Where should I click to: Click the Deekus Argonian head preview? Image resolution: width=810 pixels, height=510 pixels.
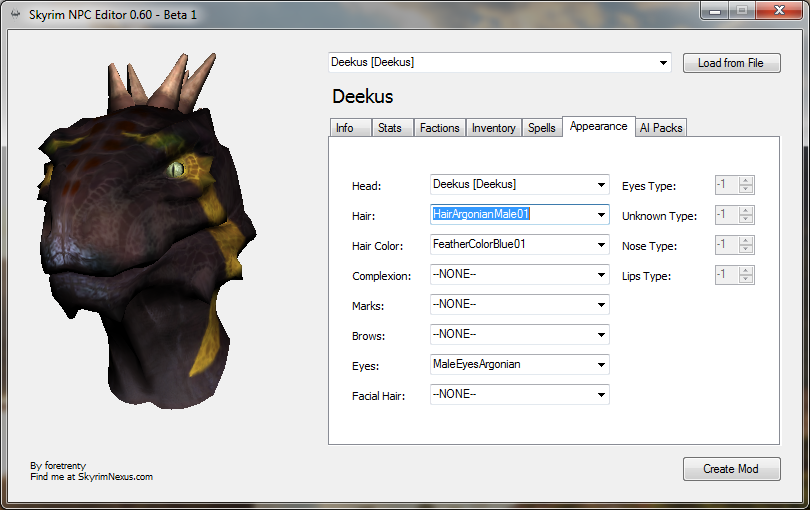(147, 231)
